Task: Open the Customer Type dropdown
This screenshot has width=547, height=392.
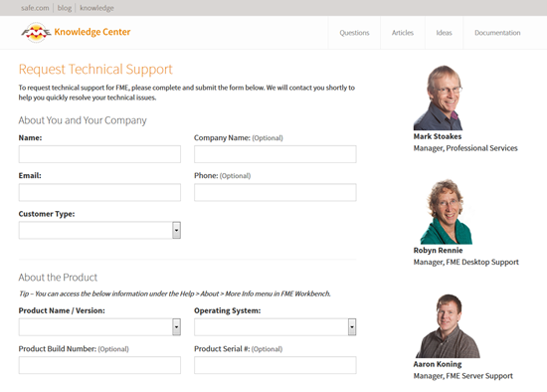Action: point(99,230)
